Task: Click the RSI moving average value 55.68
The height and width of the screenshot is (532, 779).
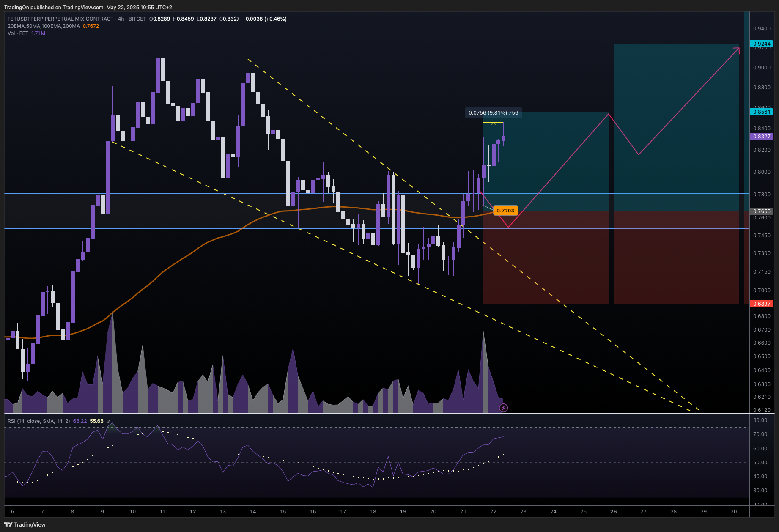Action: pos(96,421)
